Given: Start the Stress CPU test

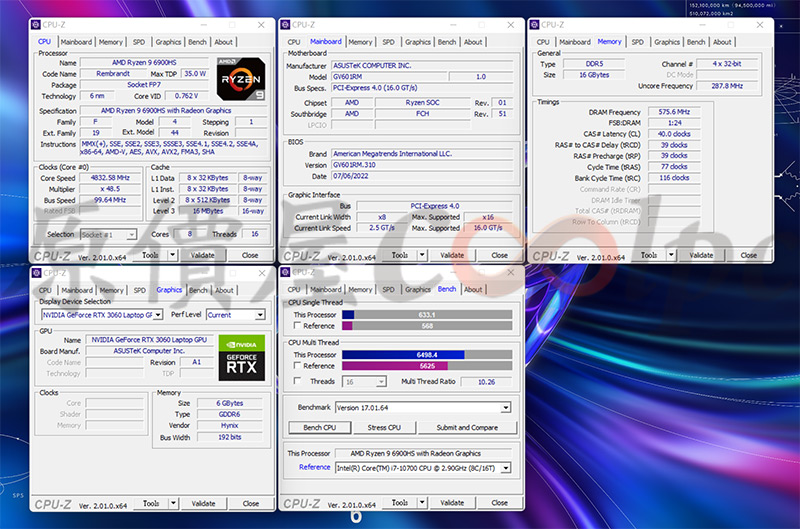Looking at the screenshot, I should pyautogui.click(x=384, y=427).
